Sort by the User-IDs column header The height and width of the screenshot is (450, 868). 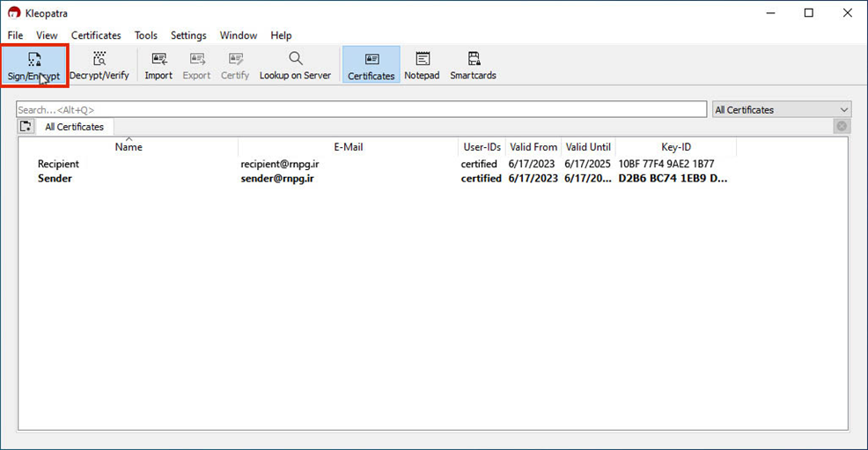[482, 147]
